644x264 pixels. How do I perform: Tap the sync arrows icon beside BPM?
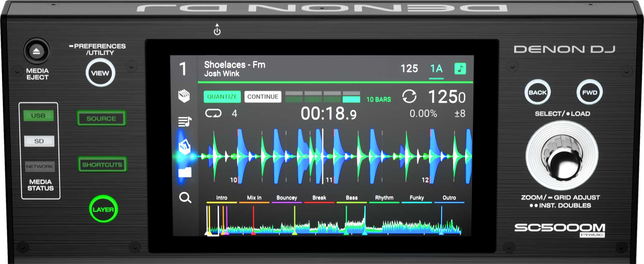[x=409, y=97]
